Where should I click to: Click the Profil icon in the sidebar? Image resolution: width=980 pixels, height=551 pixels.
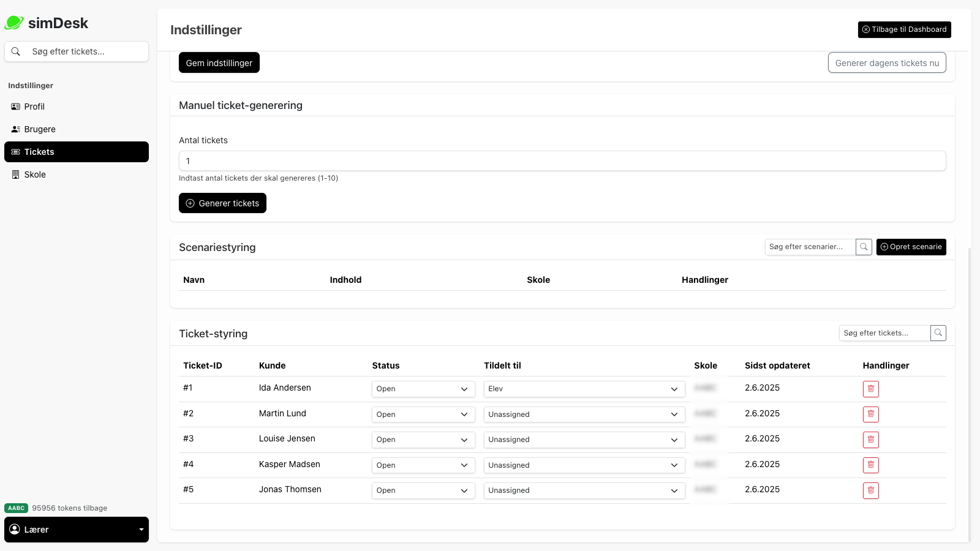[x=15, y=107]
